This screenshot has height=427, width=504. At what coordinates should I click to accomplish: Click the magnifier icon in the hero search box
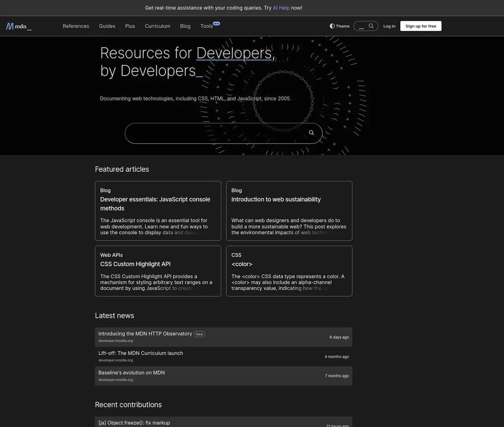(x=311, y=133)
